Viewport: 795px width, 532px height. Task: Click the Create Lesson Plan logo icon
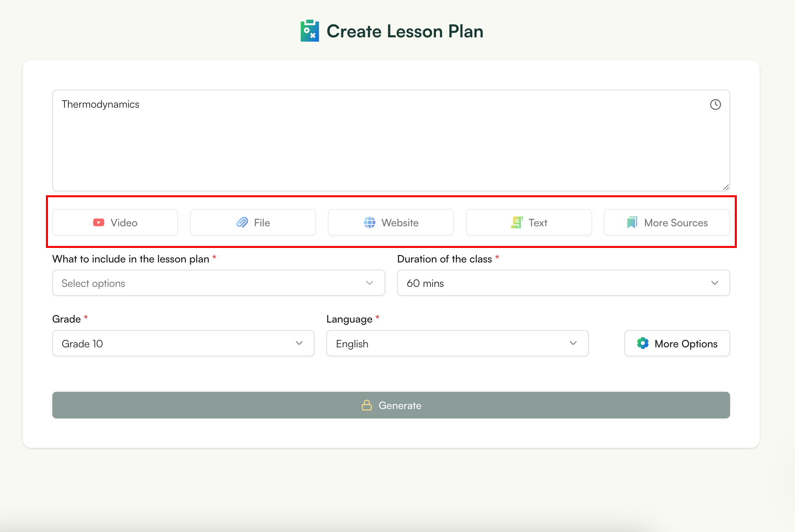tap(310, 31)
